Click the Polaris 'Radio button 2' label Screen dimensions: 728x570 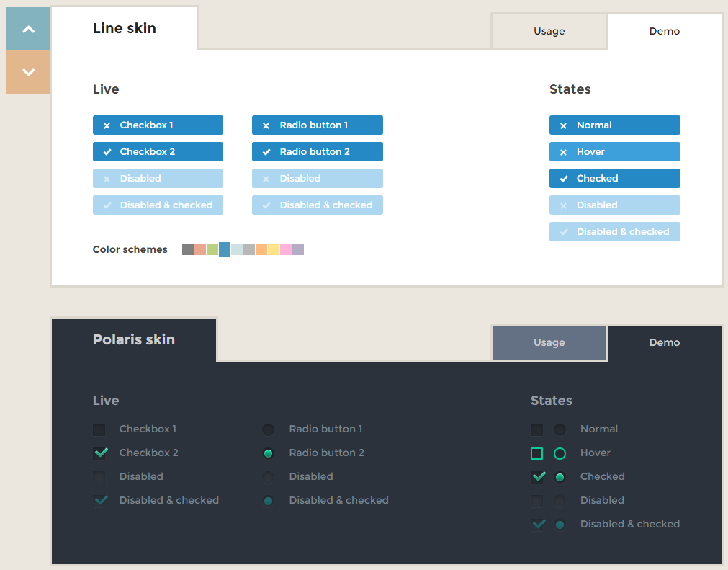tap(326, 453)
